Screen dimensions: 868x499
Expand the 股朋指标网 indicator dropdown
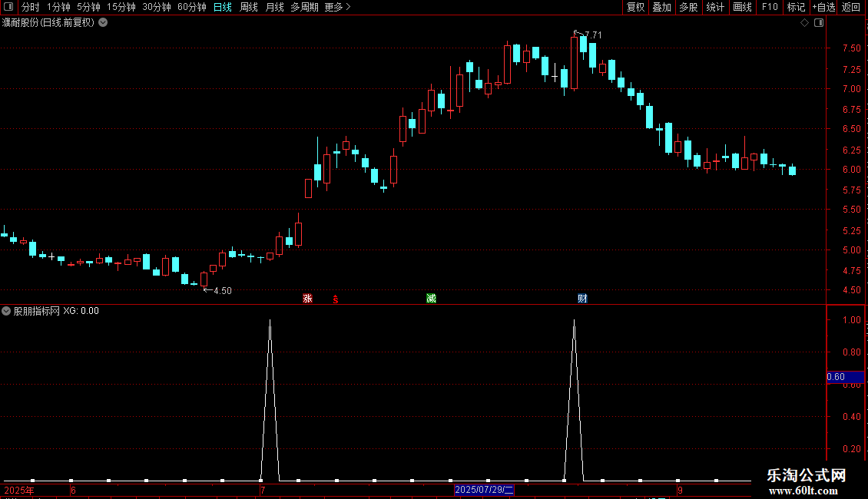(x=6, y=311)
